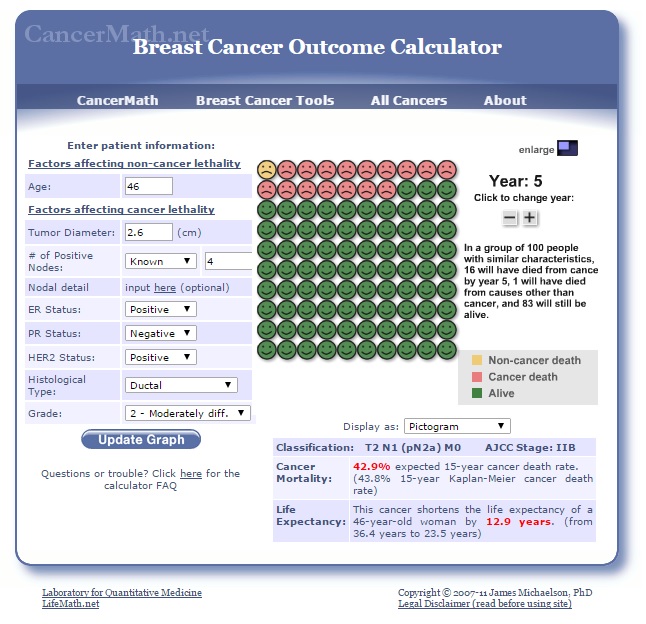646x624 pixels.
Task: Click the red Cancer death legend swatch
Action: point(476,377)
